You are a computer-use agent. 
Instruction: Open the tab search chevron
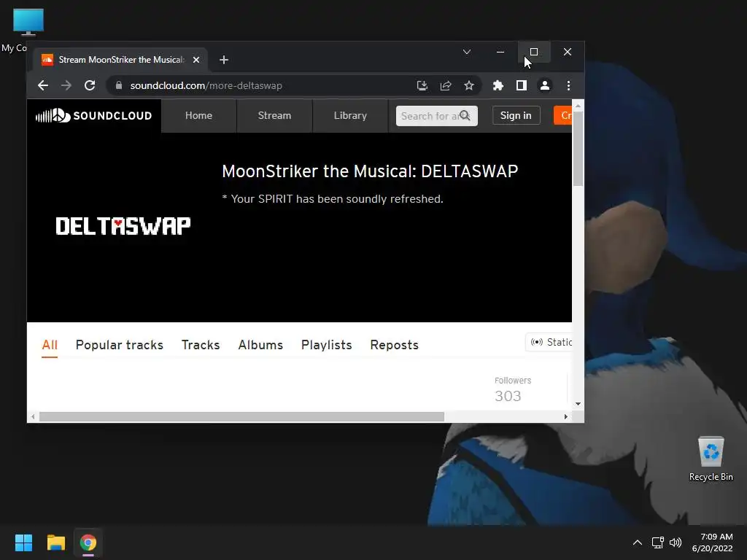coord(467,52)
